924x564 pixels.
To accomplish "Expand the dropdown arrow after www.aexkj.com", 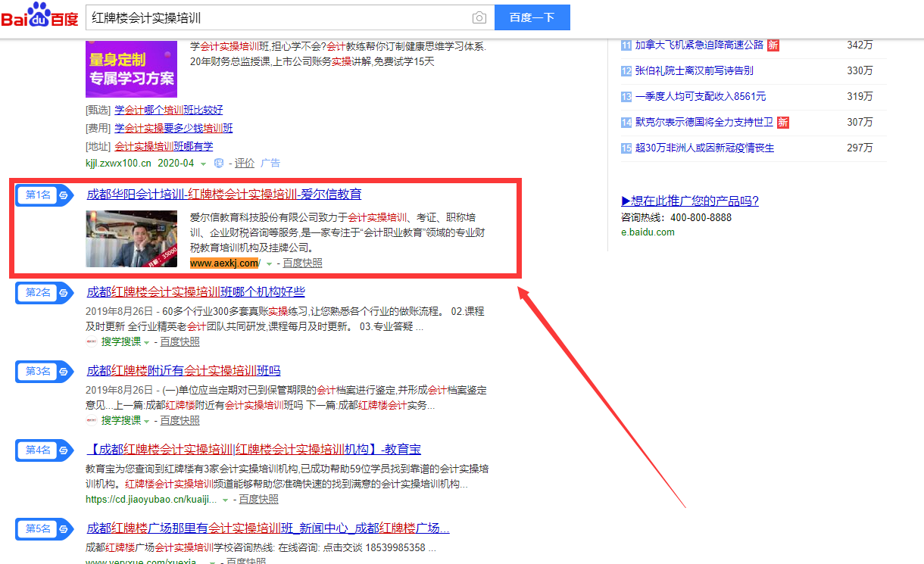I will [x=269, y=264].
